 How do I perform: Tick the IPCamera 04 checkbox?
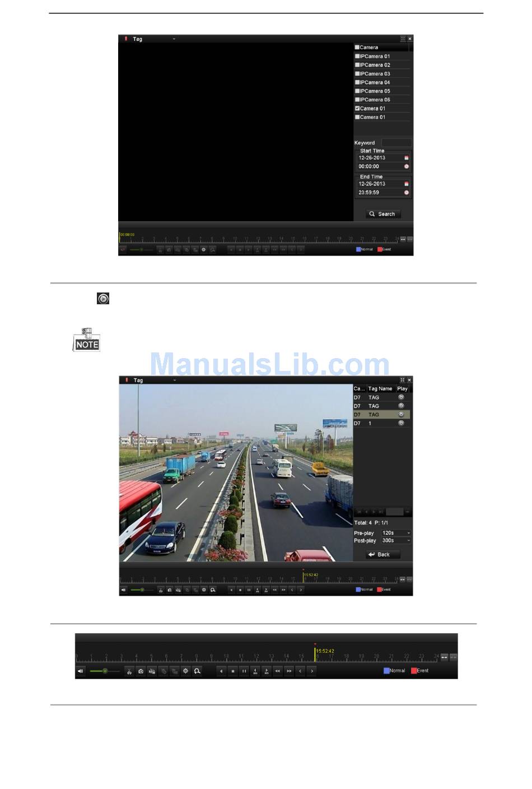coord(357,82)
